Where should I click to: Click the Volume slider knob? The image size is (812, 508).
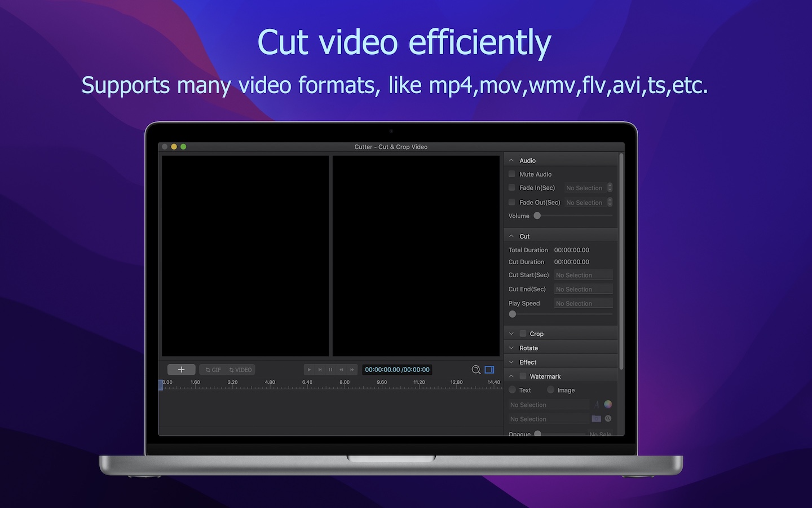coord(537,216)
